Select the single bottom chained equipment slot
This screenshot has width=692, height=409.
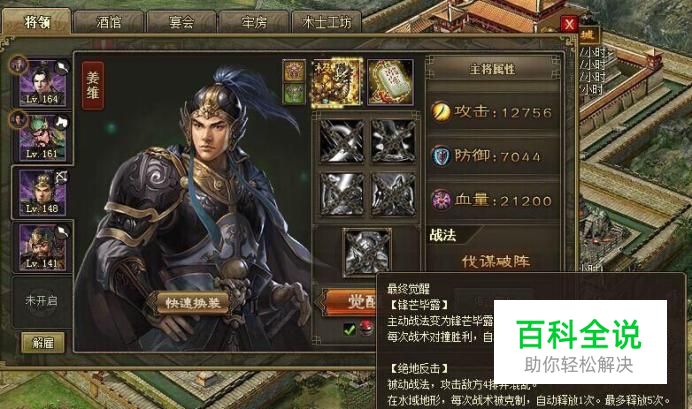367,252
